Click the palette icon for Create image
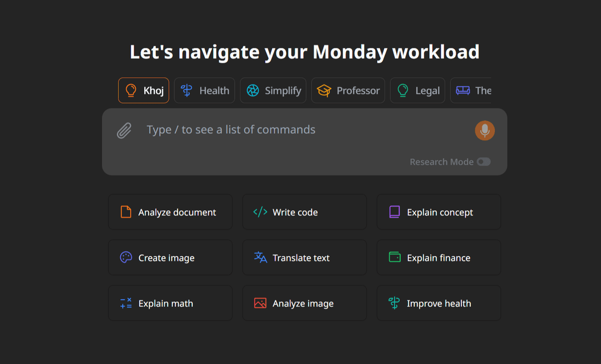The image size is (601, 364). [x=126, y=257]
